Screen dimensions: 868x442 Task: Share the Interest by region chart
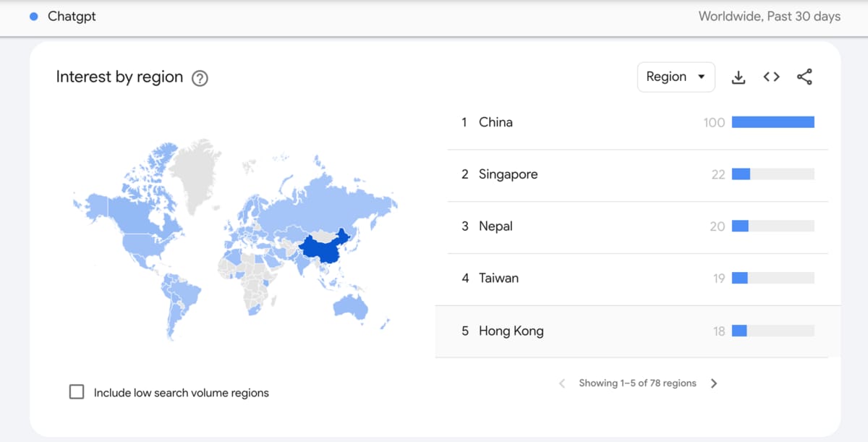tap(804, 77)
